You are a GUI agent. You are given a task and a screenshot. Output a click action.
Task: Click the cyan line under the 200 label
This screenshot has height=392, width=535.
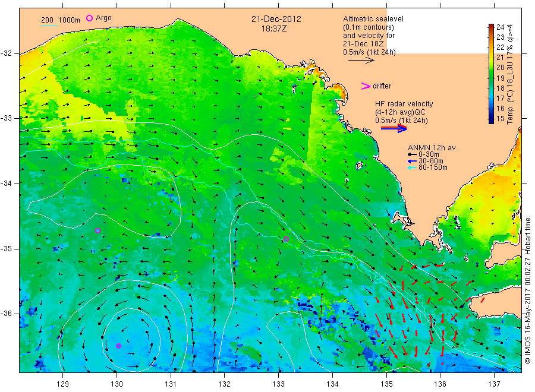(x=49, y=26)
